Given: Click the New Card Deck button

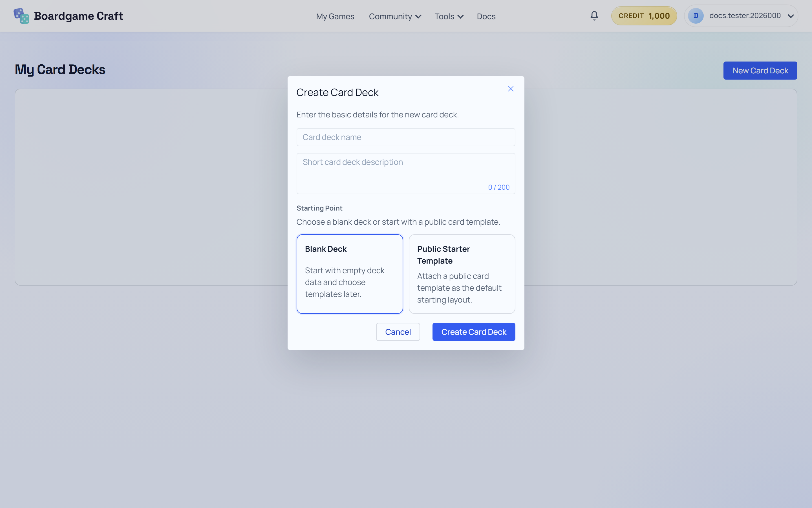Looking at the screenshot, I should click(x=760, y=71).
